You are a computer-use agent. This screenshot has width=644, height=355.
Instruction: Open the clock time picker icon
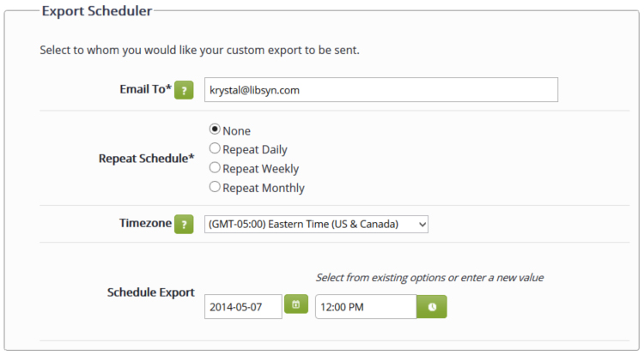tap(432, 307)
